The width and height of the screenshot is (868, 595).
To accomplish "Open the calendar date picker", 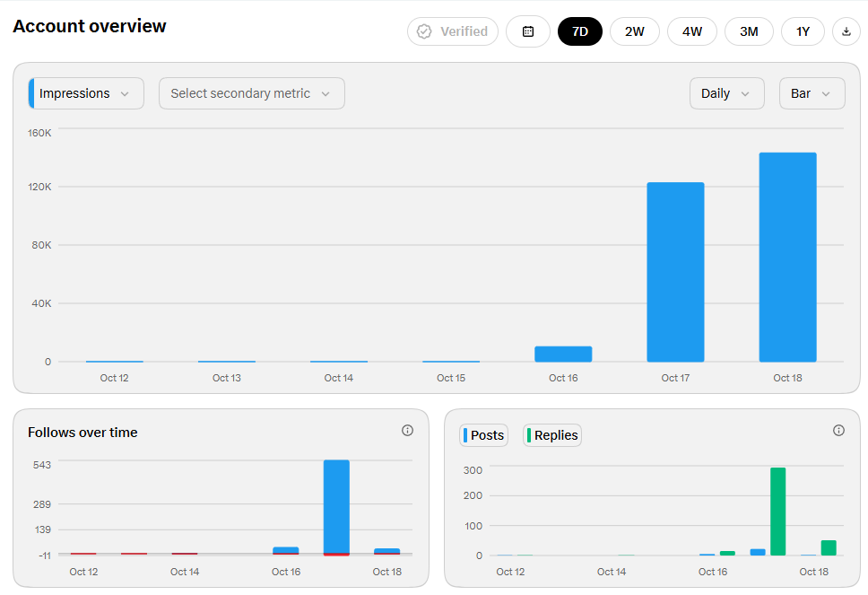I will point(527,31).
